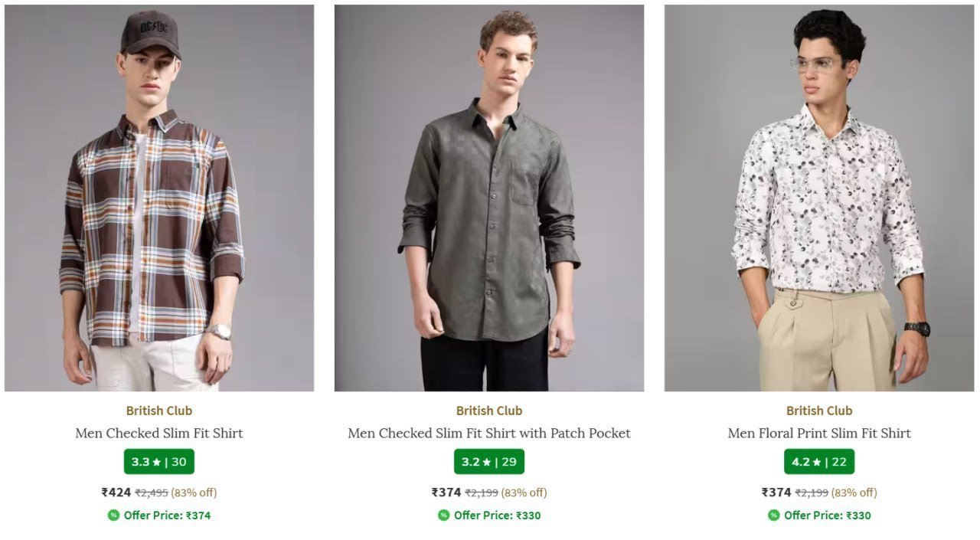The image size is (980, 540).
Task: Open the olive green shirt product image
Action: click(489, 198)
